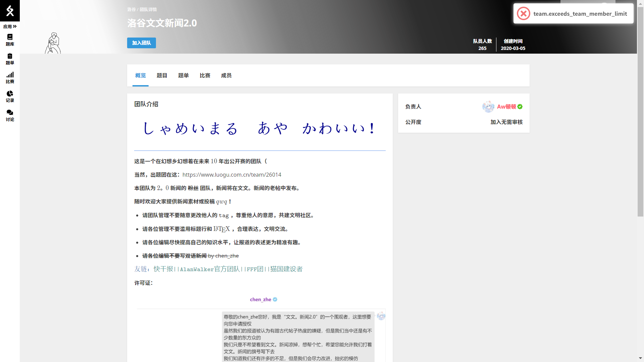Open the 题库 problem library icon
Screen dimensions: 644x362
[x=10, y=37]
